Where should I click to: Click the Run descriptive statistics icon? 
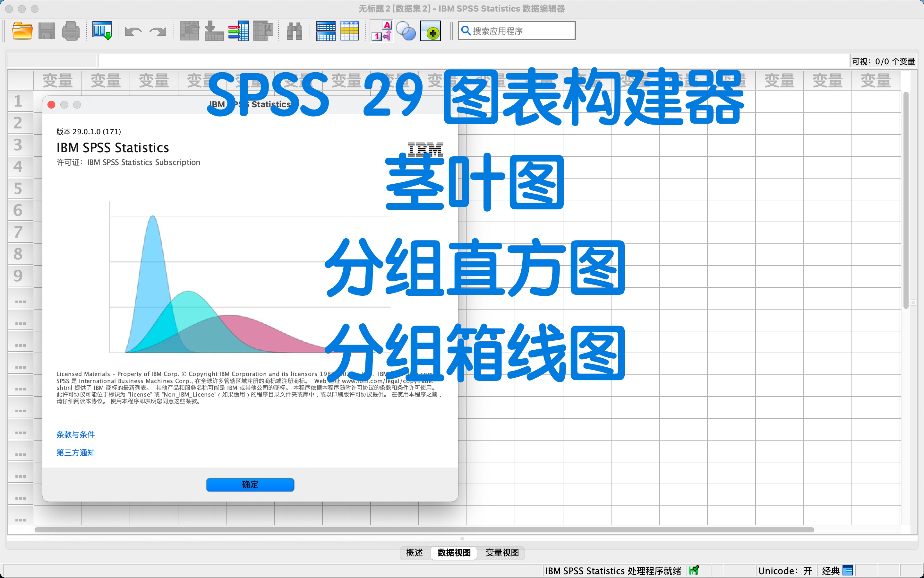(263, 31)
